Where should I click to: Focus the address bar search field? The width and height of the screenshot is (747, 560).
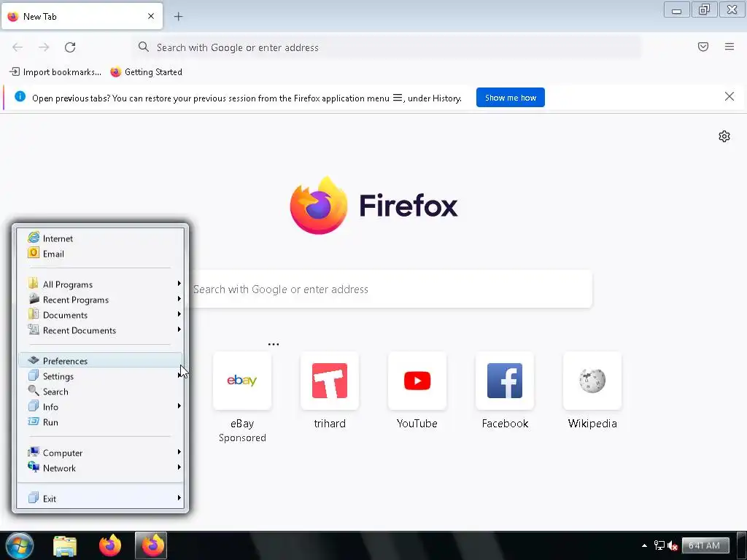387,47
